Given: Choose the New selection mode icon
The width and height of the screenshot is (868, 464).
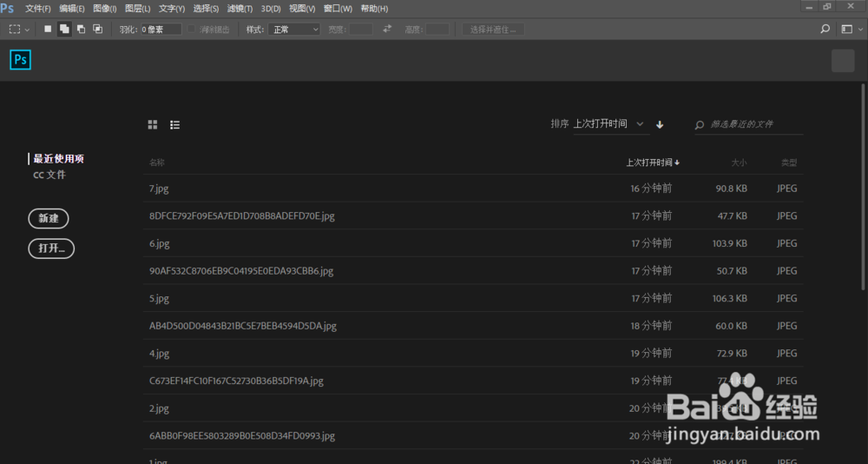Looking at the screenshot, I should (48, 30).
